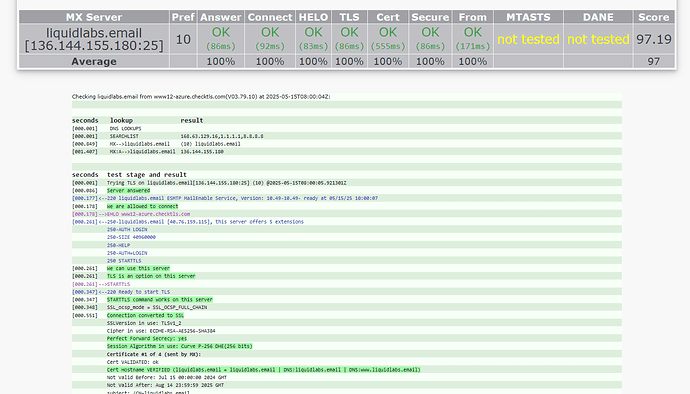Click "Cert VALIDATED: ok"
Image resolution: width=690 pixels, height=394 pixels.
(x=132, y=362)
